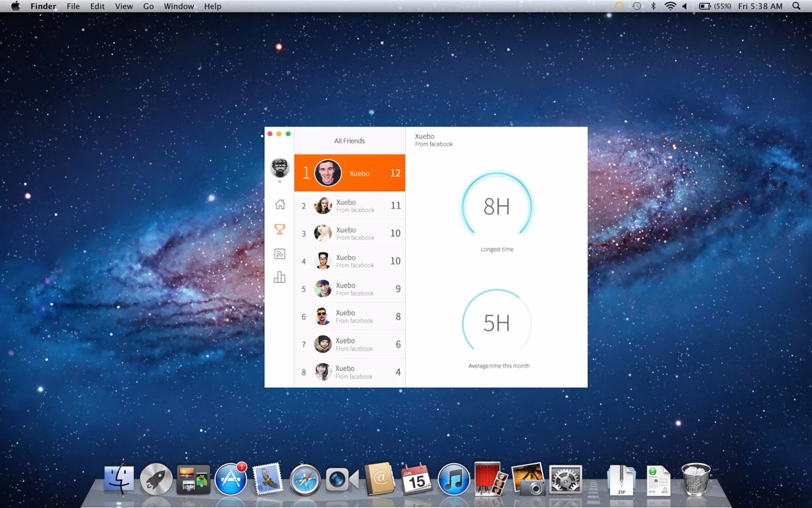This screenshot has height=508, width=812.
Task: Open the All Friends list header
Action: pos(350,140)
